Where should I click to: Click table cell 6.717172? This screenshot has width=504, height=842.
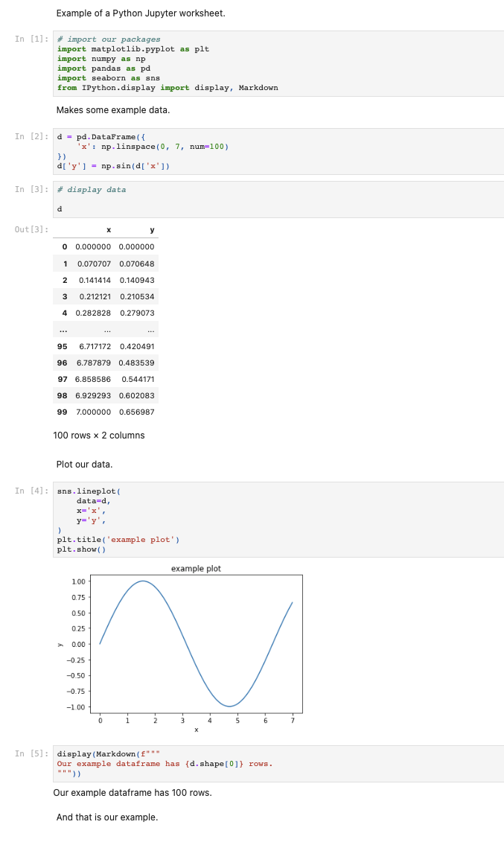[95, 346]
